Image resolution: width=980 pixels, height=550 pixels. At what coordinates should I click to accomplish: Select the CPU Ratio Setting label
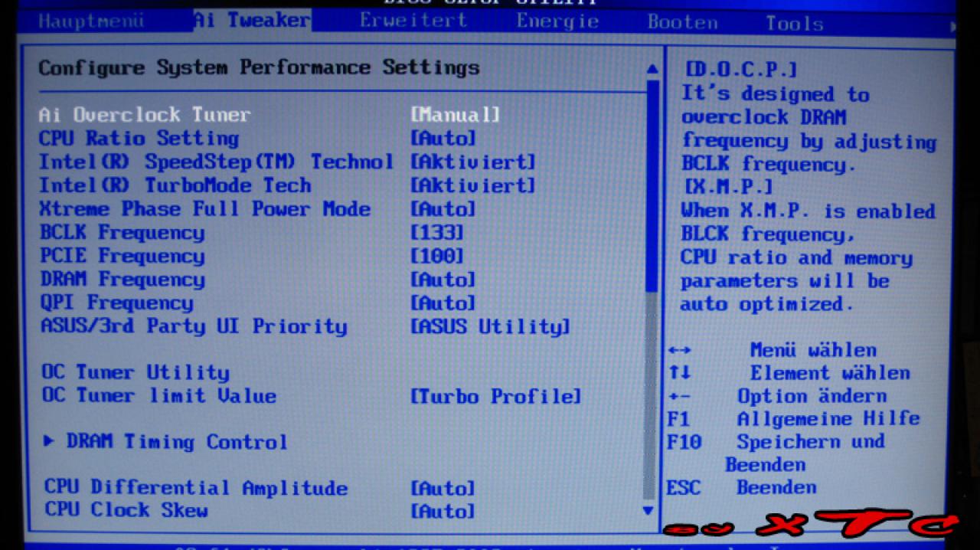click(x=139, y=139)
